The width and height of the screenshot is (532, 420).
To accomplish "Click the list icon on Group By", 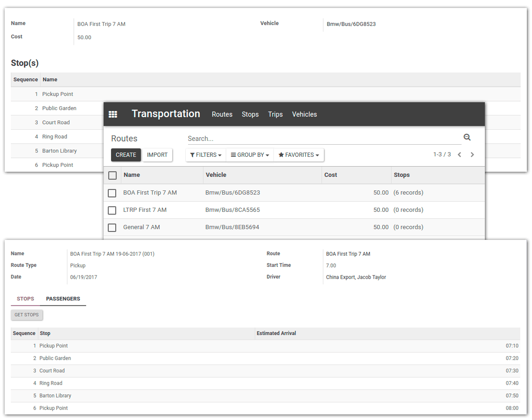I will coord(233,154).
